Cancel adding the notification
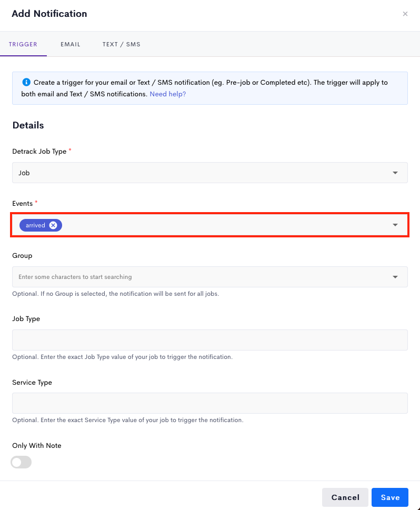The height and width of the screenshot is (510, 420). click(345, 497)
